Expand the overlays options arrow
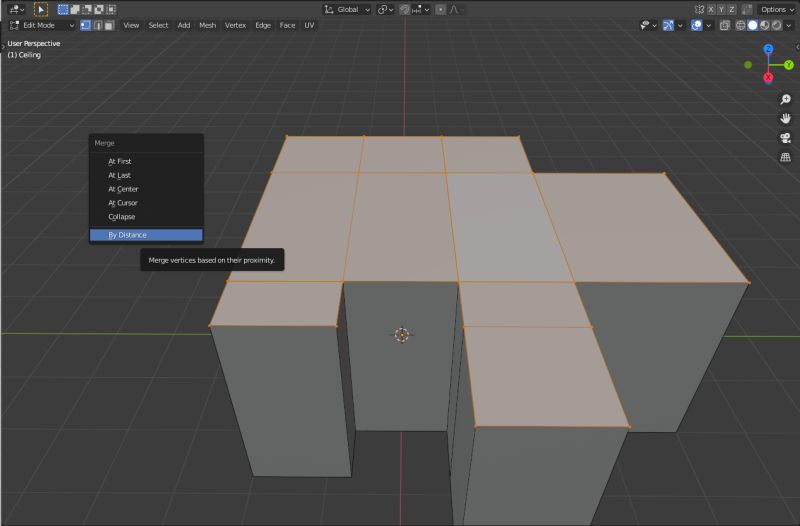 tap(709, 25)
